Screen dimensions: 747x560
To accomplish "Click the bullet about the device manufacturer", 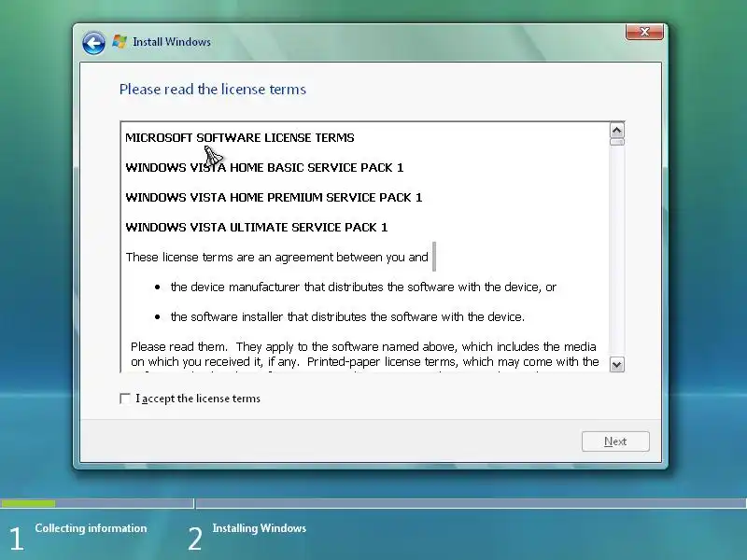I will tap(363, 287).
